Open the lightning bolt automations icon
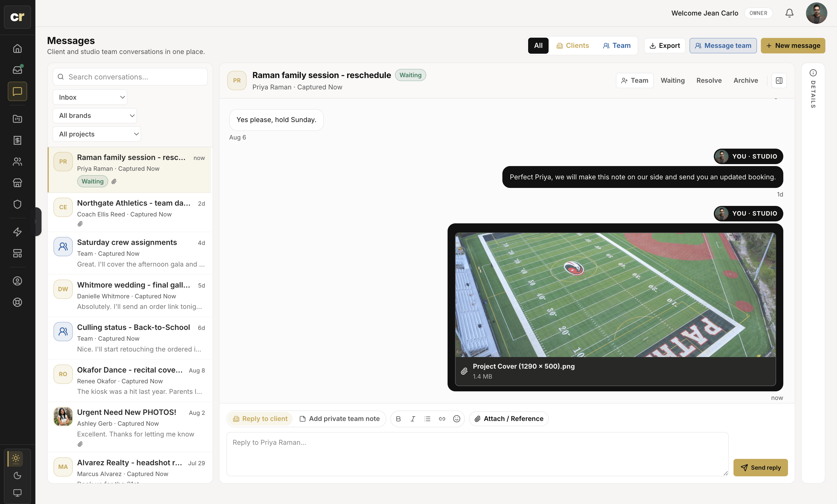Image resolution: width=837 pixels, height=504 pixels. point(17,232)
